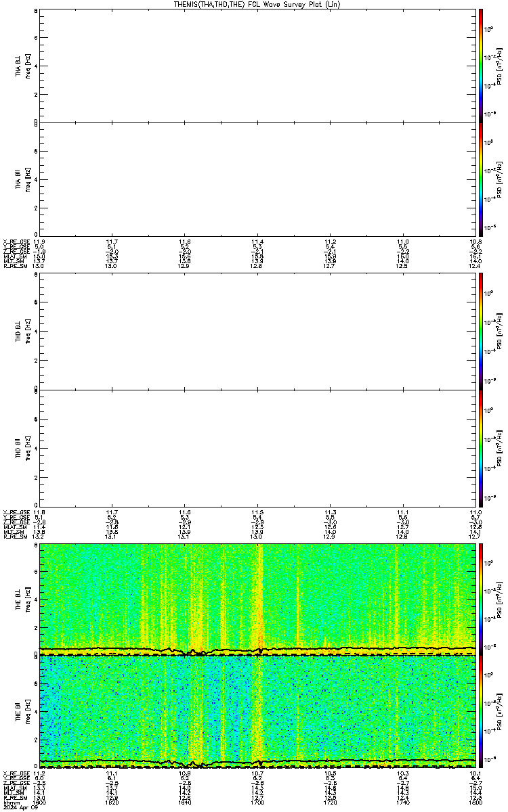Click the 1640 time tick label
The height and width of the screenshot is (812, 508).
pyautogui.click(x=185, y=803)
